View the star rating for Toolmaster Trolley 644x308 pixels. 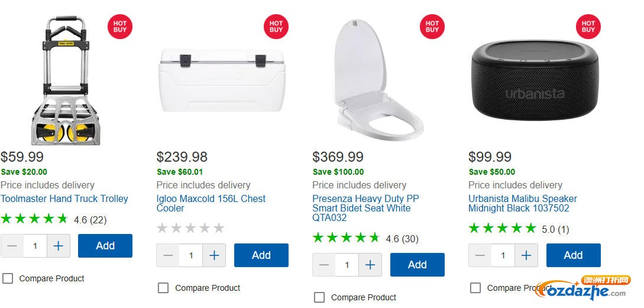coord(34,219)
